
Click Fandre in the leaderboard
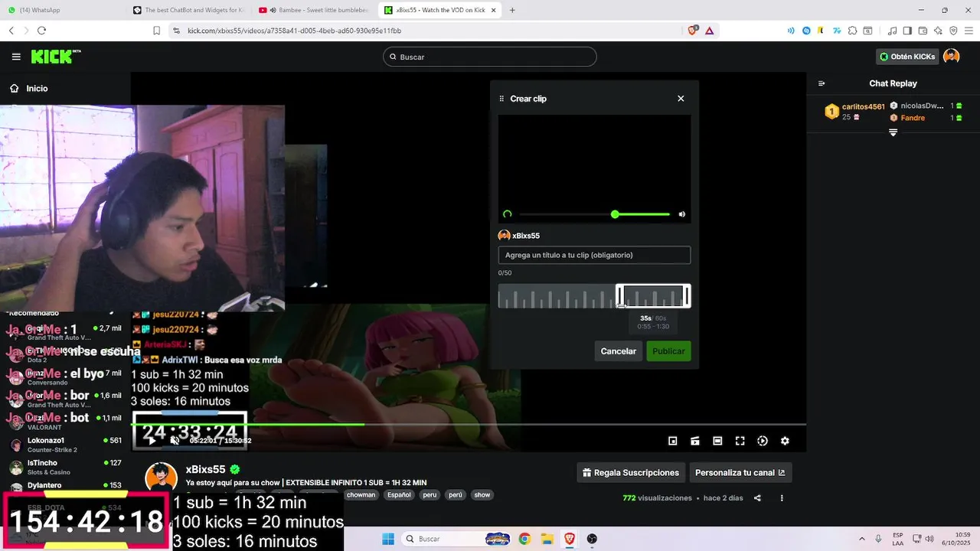point(913,118)
